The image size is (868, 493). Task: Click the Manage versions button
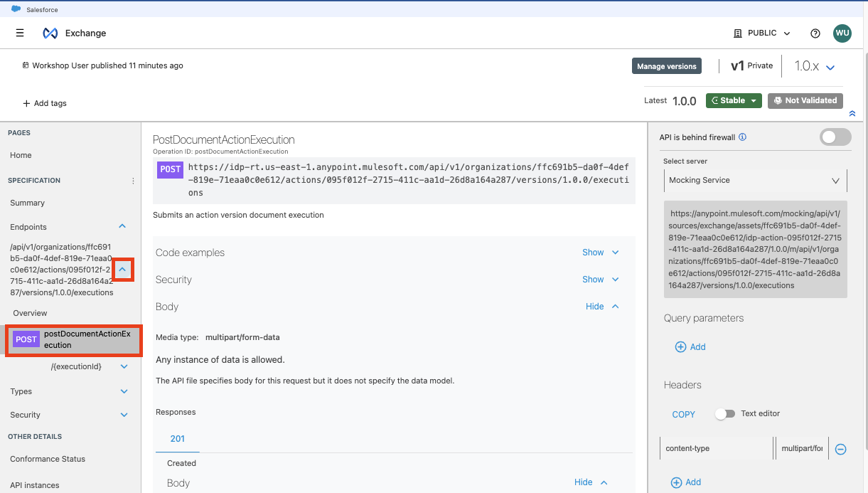666,66
